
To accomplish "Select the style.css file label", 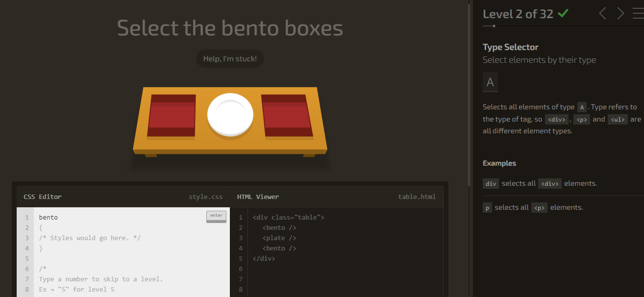I will [206, 197].
